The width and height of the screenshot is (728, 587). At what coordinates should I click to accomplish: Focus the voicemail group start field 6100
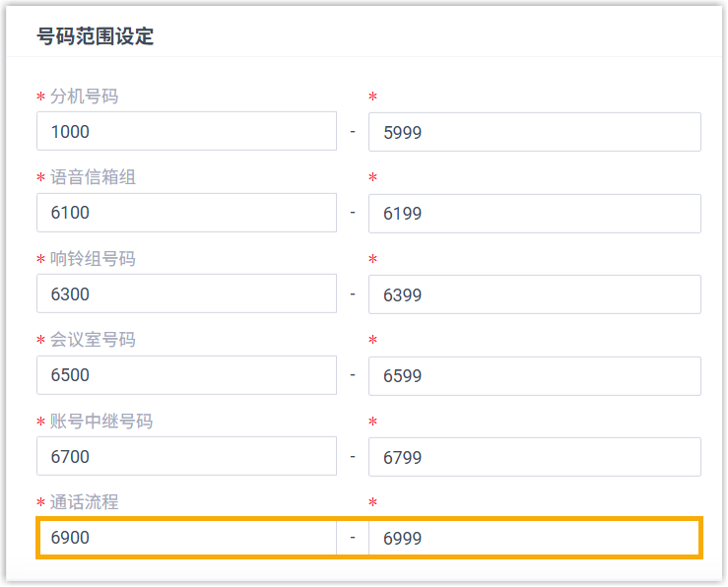click(186, 213)
